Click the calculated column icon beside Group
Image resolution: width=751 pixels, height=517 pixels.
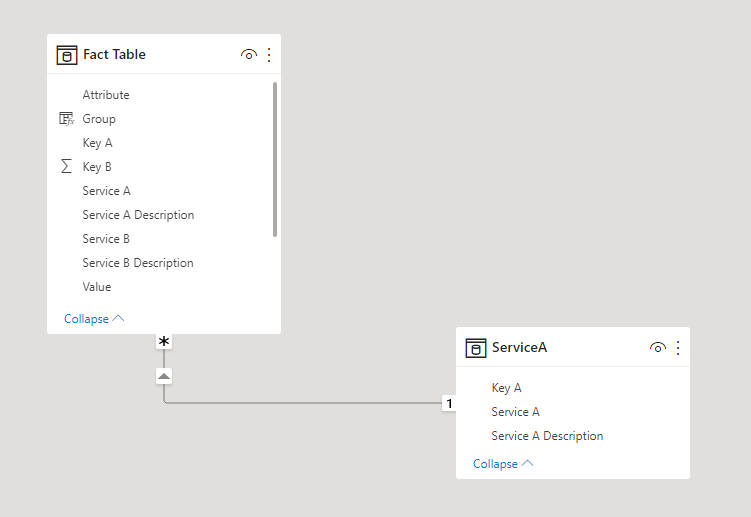[x=67, y=118]
